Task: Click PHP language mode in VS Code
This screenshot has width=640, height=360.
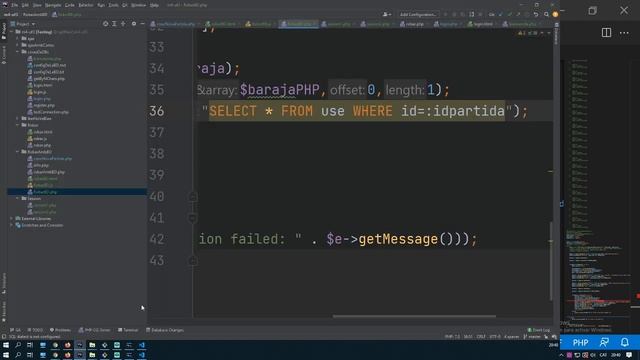Action: [x=580, y=342]
